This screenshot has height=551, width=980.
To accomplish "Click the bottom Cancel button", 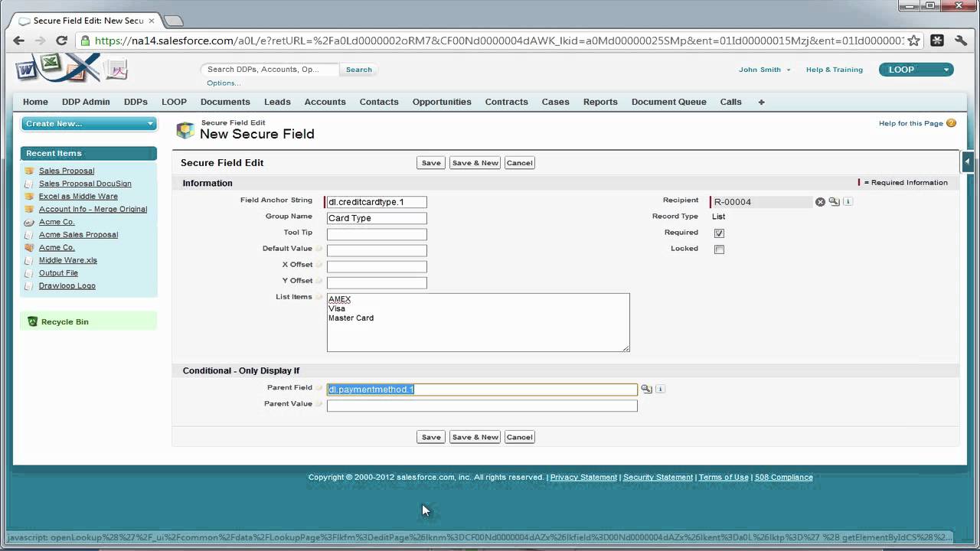I will pos(519,437).
